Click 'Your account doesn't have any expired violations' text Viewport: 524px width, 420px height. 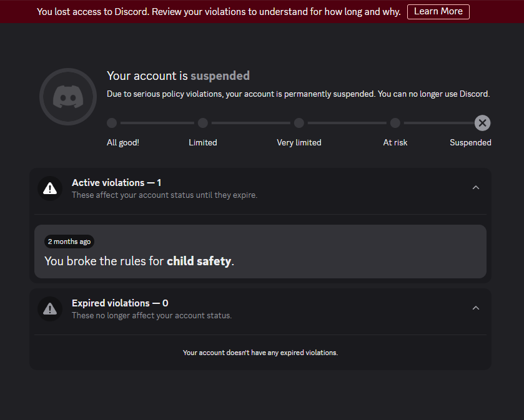pos(260,353)
